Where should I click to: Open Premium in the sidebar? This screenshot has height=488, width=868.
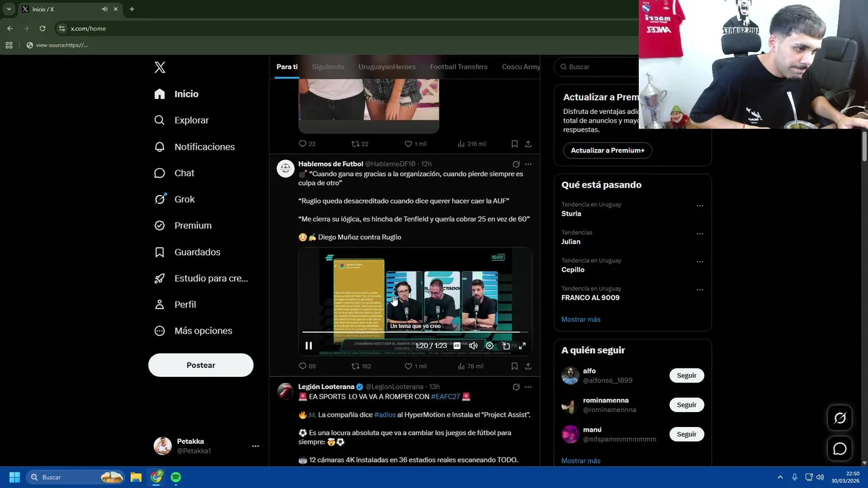(182, 226)
